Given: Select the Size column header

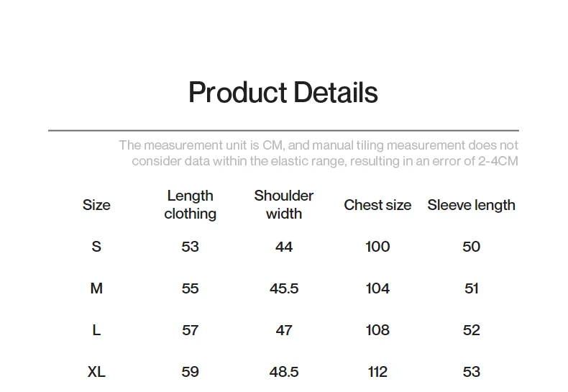Looking at the screenshot, I should pyautogui.click(x=96, y=205).
